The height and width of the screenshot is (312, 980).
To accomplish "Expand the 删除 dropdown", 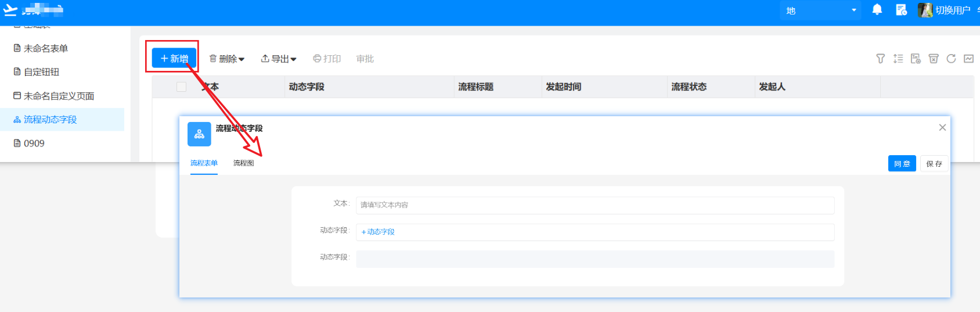I will tap(227, 59).
